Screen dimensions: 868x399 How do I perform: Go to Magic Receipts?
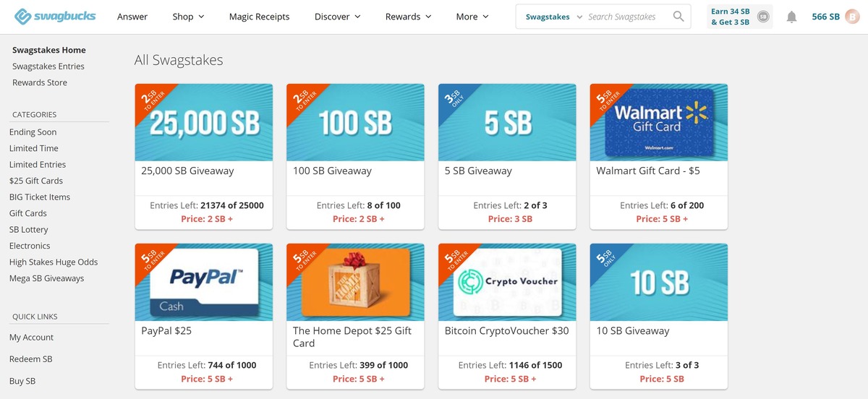[259, 17]
